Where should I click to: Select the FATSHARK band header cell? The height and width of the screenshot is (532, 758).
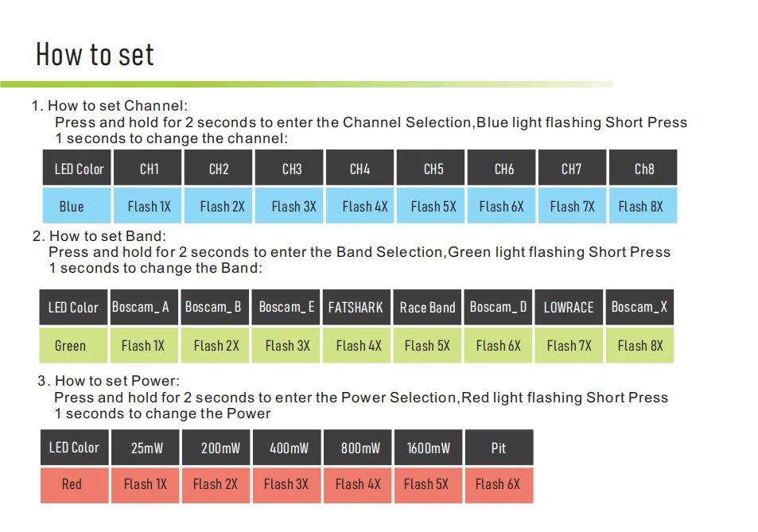[356, 307]
